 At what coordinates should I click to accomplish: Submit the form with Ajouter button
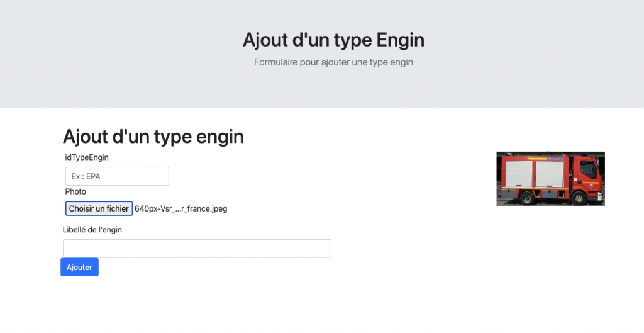pyautogui.click(x=79, y=267)
